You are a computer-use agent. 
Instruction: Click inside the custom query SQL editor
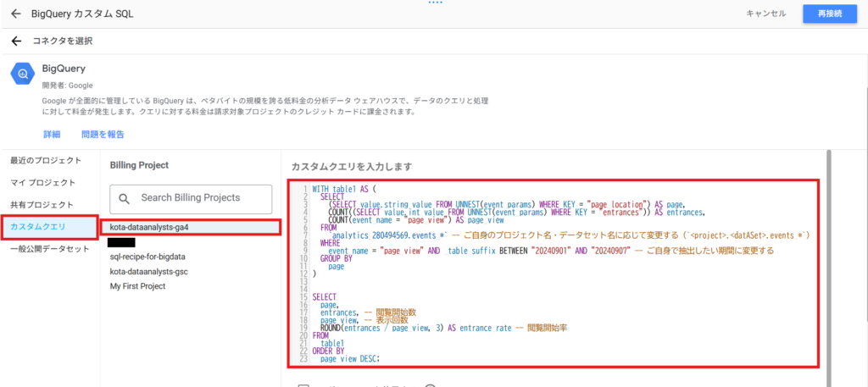554,274
